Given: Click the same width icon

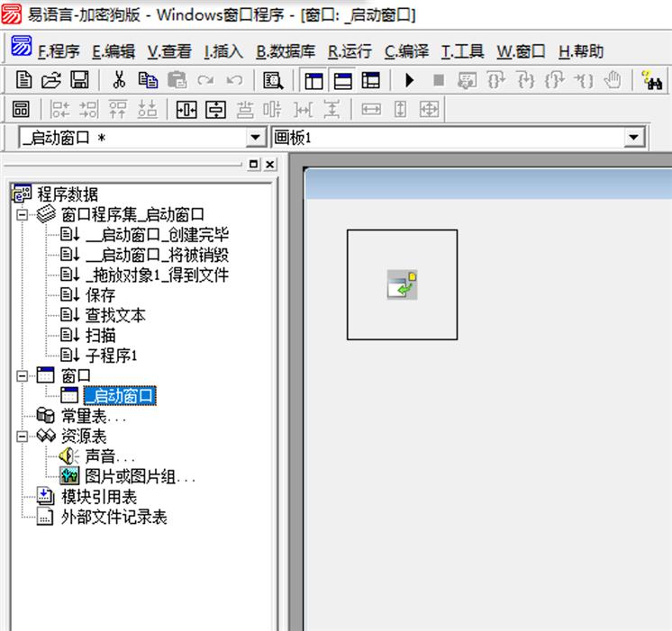Looking at the screenshot, I should (371, 110).
